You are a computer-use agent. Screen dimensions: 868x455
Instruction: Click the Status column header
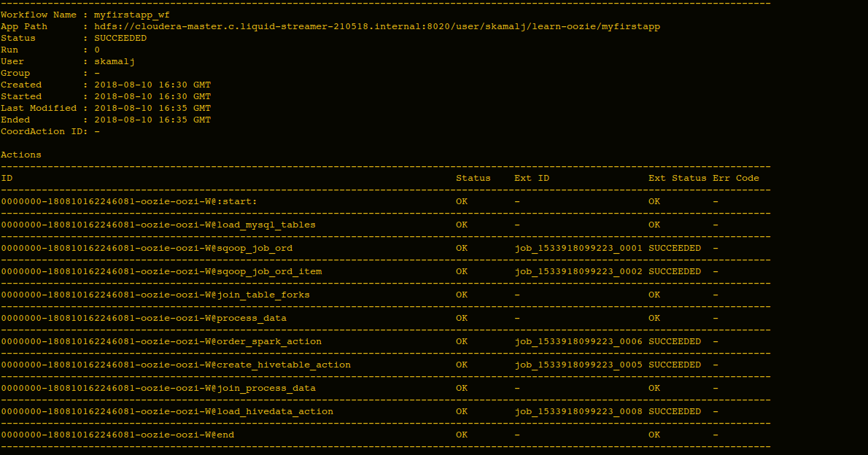pyautogui.click(x=473, y=177)
